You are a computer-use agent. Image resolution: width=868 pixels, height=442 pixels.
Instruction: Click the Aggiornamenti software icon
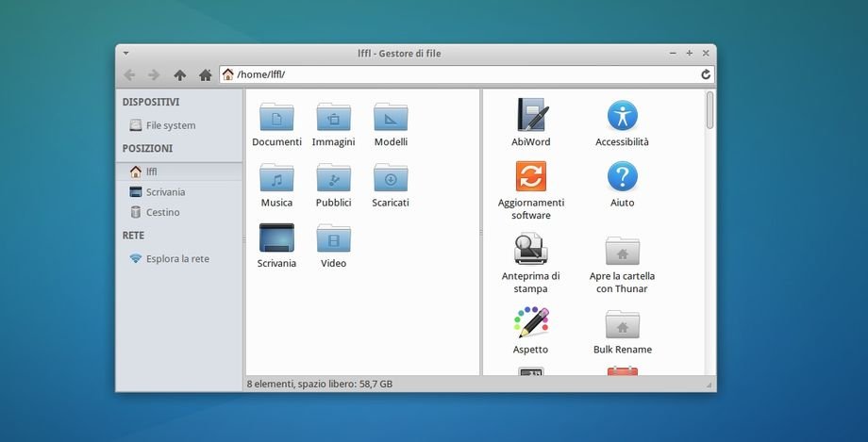coord(531,176)
